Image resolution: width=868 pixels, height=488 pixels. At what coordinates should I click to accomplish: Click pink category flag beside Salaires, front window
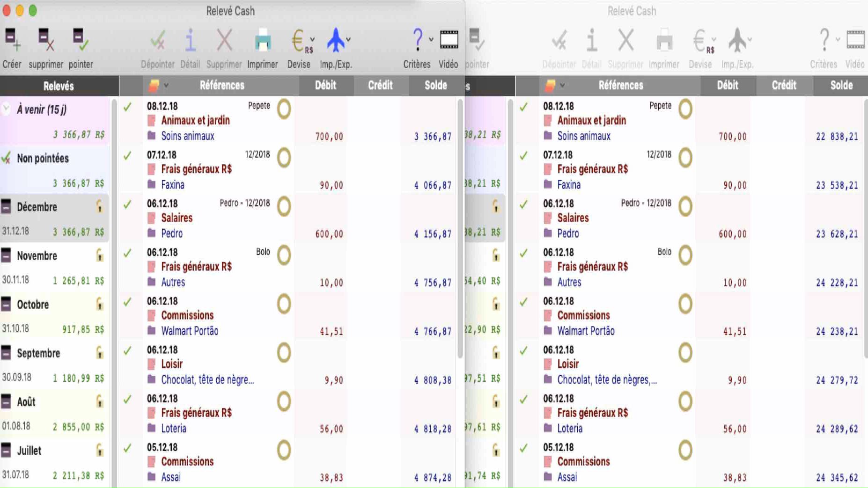[x=151, y=218]
